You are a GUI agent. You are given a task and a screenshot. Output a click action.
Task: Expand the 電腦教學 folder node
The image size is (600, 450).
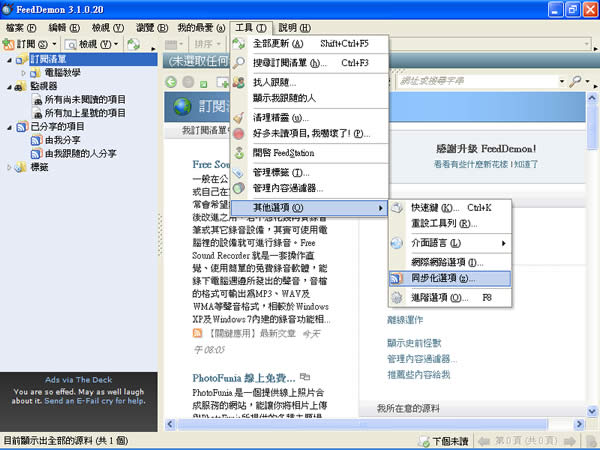coord(23,73)
